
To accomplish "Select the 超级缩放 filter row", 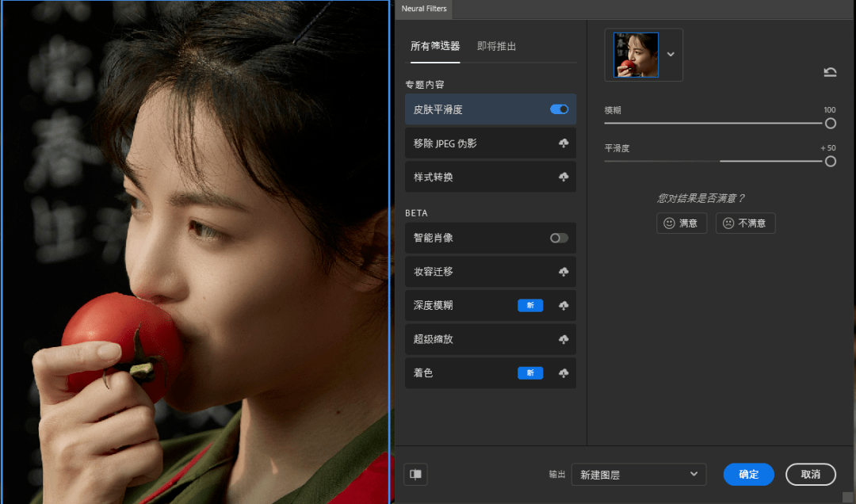I will click(491, 339).
